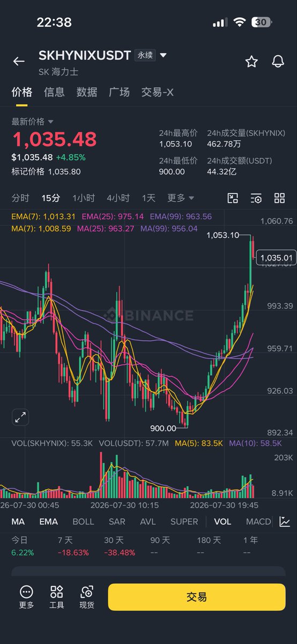The image size is (297, 644).
Task: Tap the MA(7): 1,008.59 legend
Action: coord(41,229)
